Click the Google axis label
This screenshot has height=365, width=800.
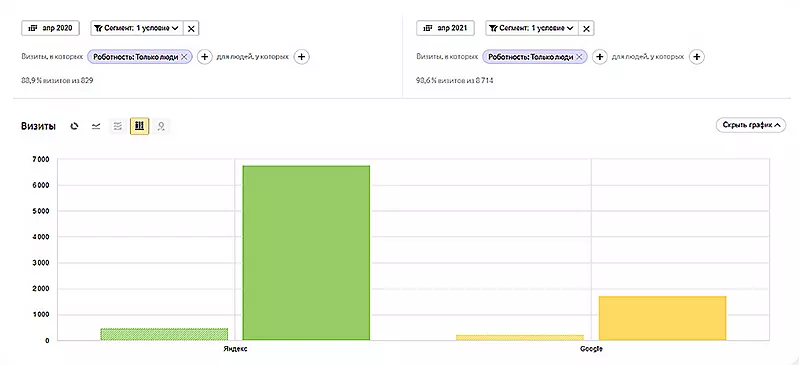pos(591,350)
